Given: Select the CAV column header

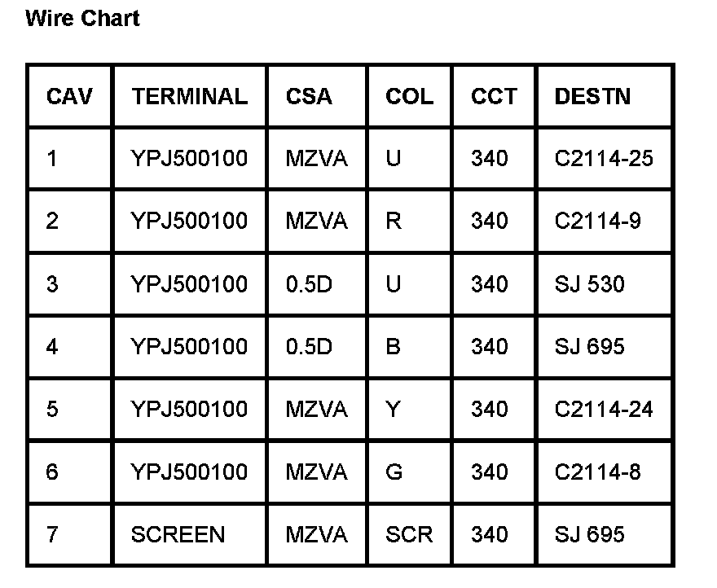Looking at the screenshot, I should click(69, 96).
